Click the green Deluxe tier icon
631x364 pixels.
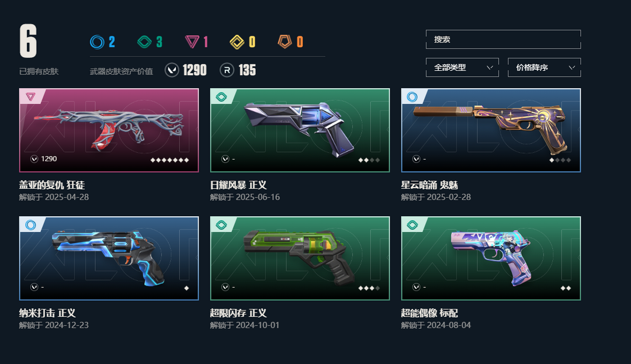(144, 42)
